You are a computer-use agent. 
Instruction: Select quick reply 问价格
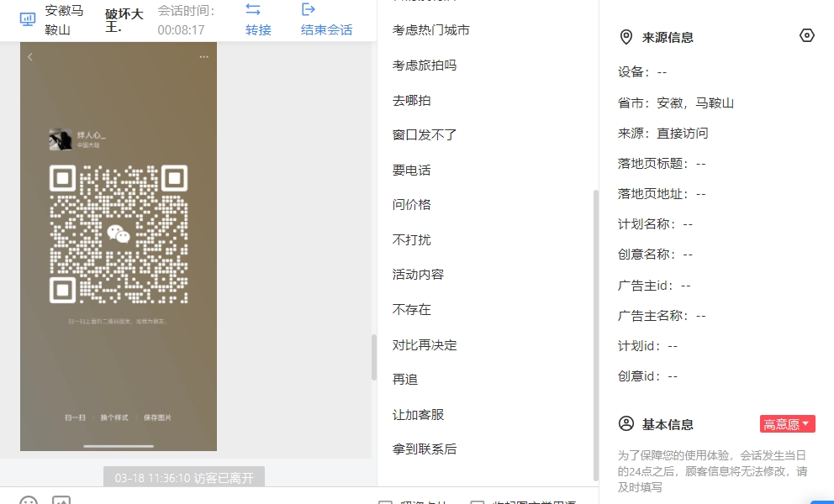pyautogui.click(x=411, y=205)
